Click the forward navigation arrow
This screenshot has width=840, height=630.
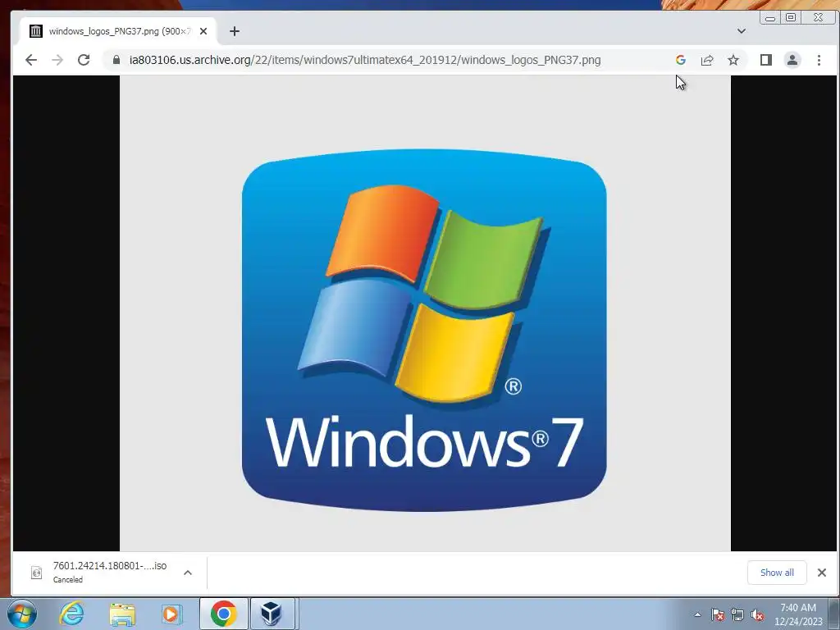click(x=57, y=60)
